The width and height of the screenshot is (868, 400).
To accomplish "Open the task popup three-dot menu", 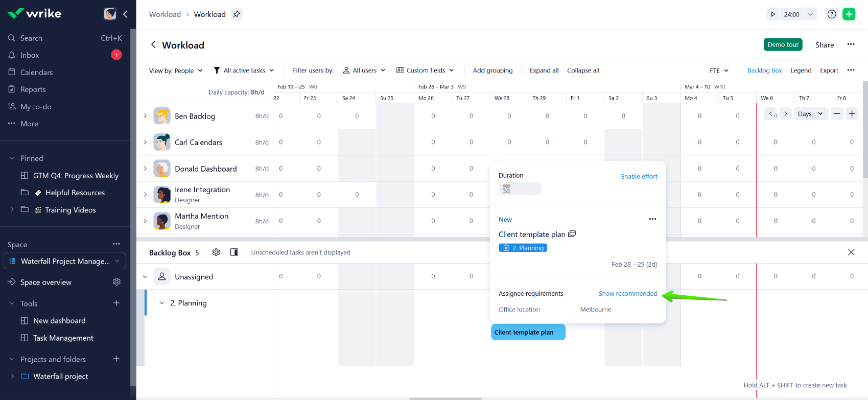I will (652, 219).
